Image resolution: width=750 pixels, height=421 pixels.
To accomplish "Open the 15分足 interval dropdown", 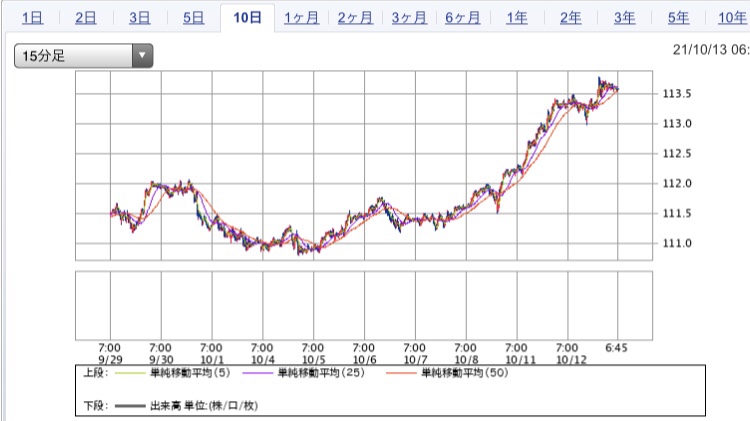I will click(84, 55).
